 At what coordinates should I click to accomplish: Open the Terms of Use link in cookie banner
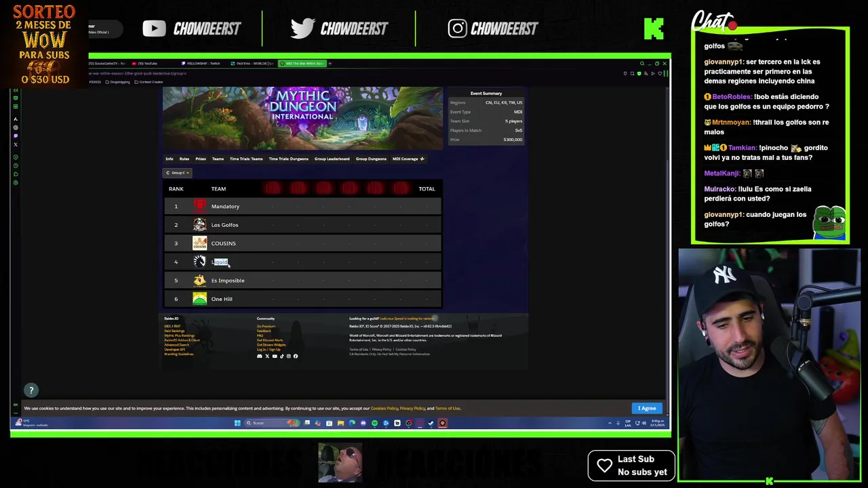click(448, 408)
